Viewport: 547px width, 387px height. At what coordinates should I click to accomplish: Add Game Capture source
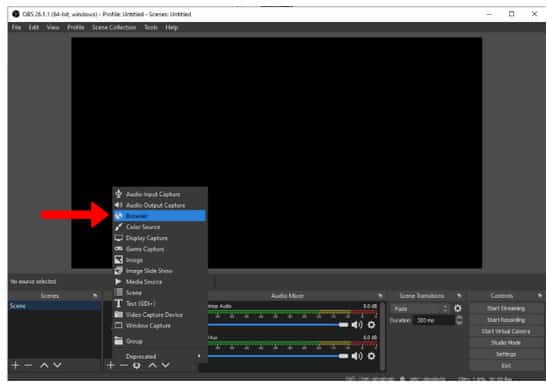point(160,249)
